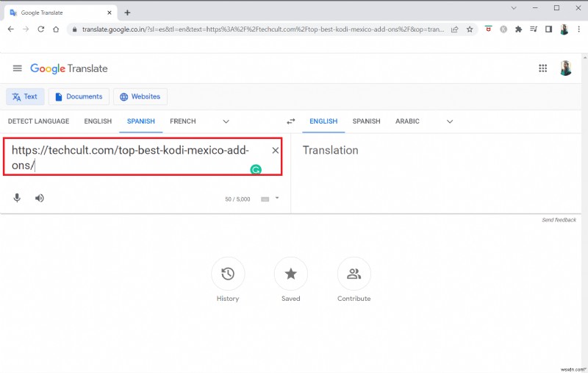This screenshot has height=373, width=588.
Task: Close the Google Translate browser tab
Action: pos(109,13)
